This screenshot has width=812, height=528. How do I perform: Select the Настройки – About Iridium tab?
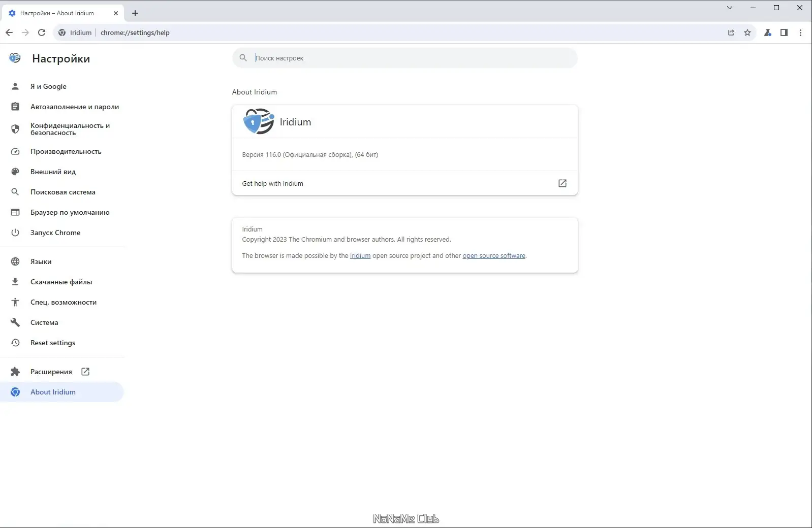pos(63,13)
